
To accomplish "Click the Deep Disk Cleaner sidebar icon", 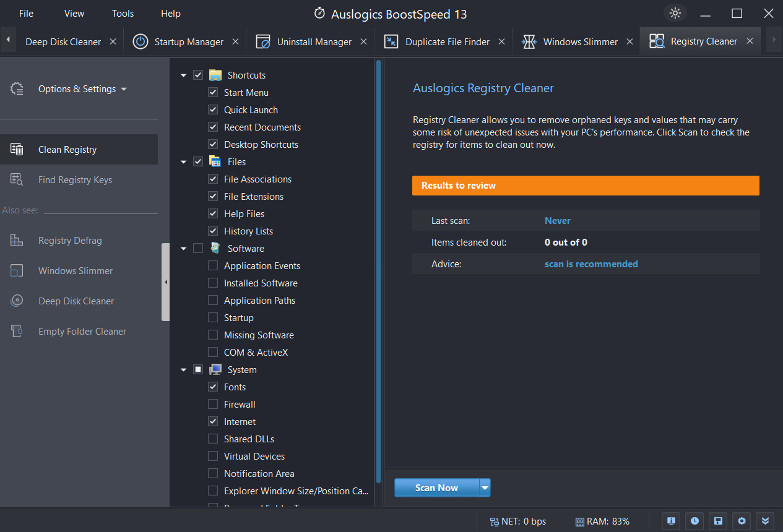I will pyautogui.click(x=17, y=301).
